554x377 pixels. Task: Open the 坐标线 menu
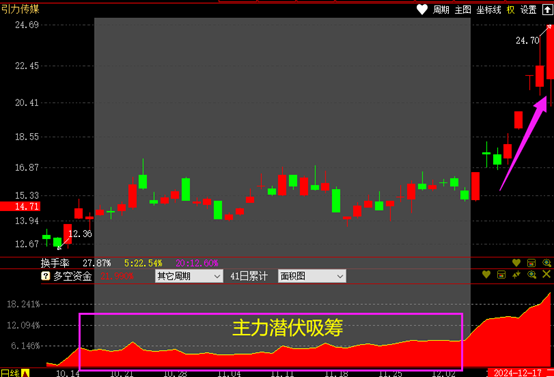[x=489, y=10]
